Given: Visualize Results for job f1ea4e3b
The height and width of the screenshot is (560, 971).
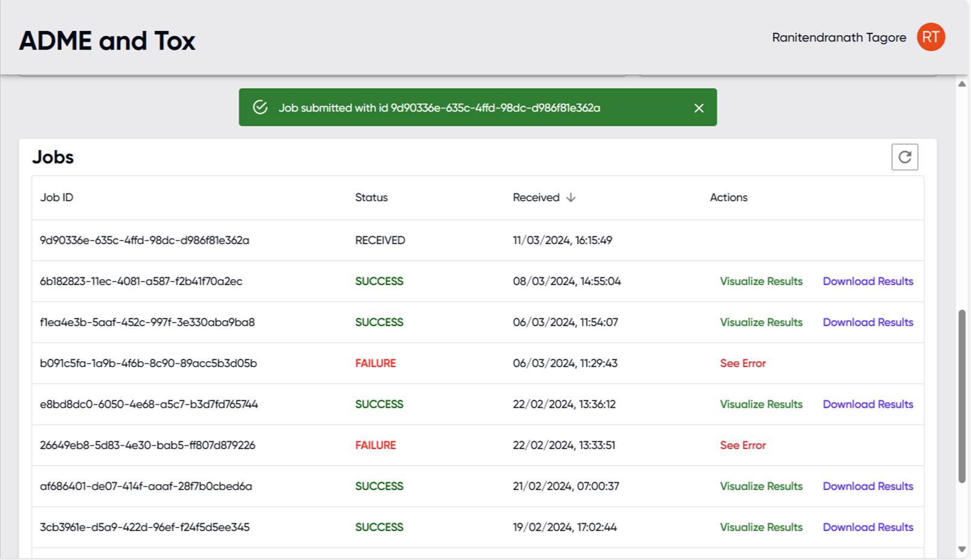Looking at the screenshot, I should tap(761, 323).
